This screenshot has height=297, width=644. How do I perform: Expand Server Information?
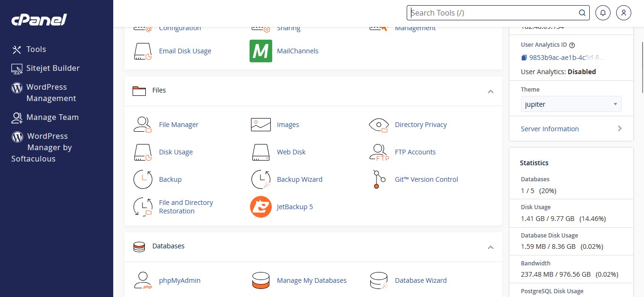(x=571, y=129)
